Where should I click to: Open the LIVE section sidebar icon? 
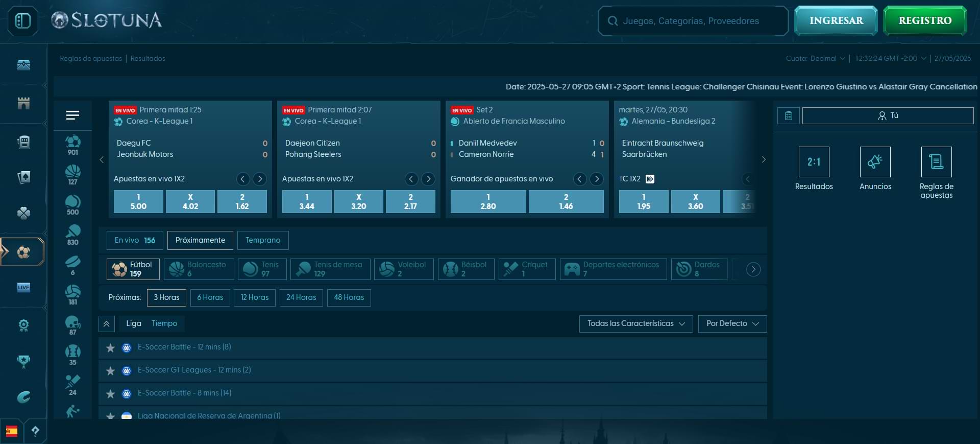[x=23, y=287]
